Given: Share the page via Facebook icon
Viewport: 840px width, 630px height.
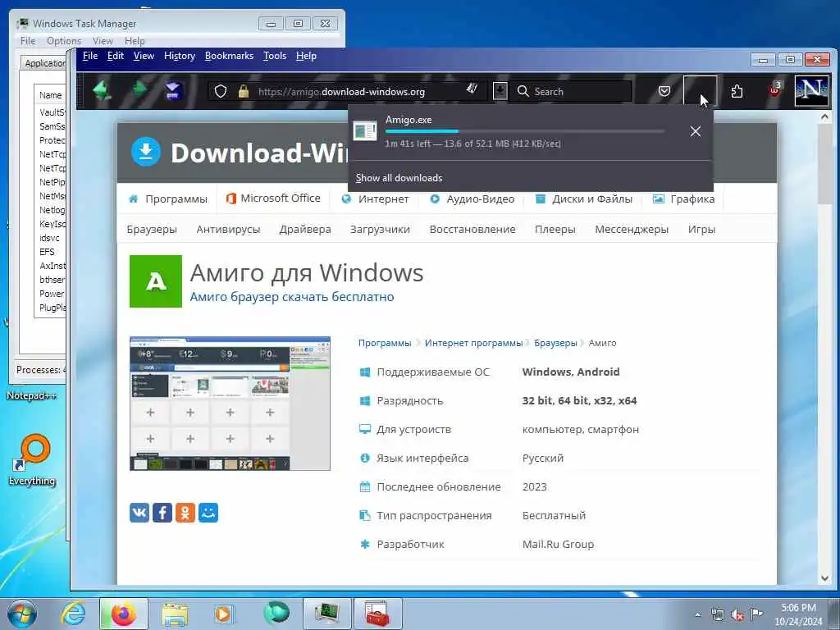Looking at the screenshot, I should pos(162,513).
